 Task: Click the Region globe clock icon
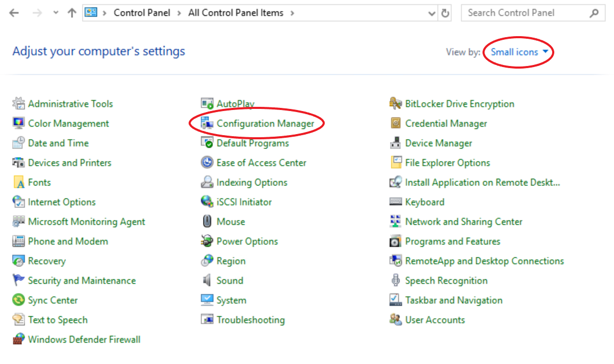(x=207, y=261)
